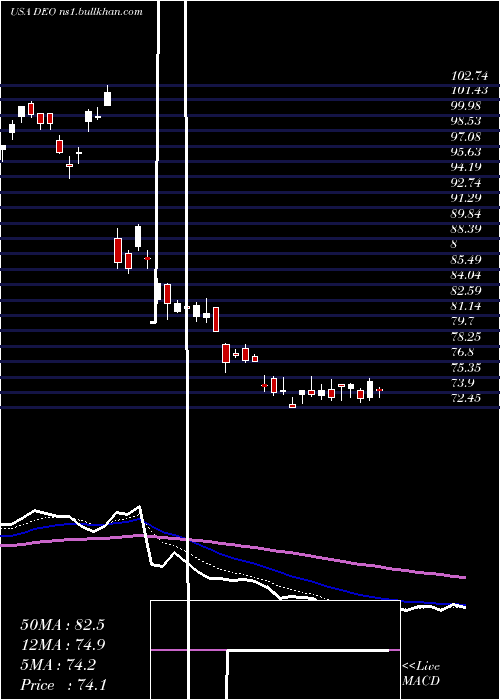Screen dimensions: 500x700
Task: Click the 73.9 price axis label
Action: point(463,383)
